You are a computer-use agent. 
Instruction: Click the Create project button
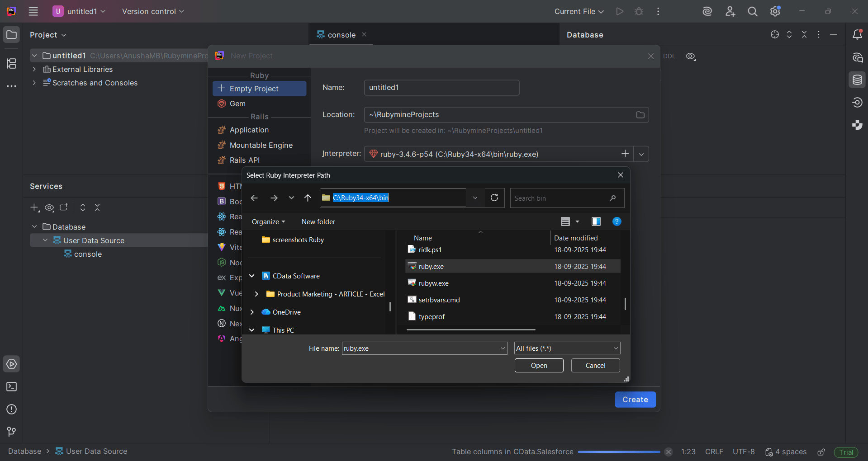(x=635, y=400)
